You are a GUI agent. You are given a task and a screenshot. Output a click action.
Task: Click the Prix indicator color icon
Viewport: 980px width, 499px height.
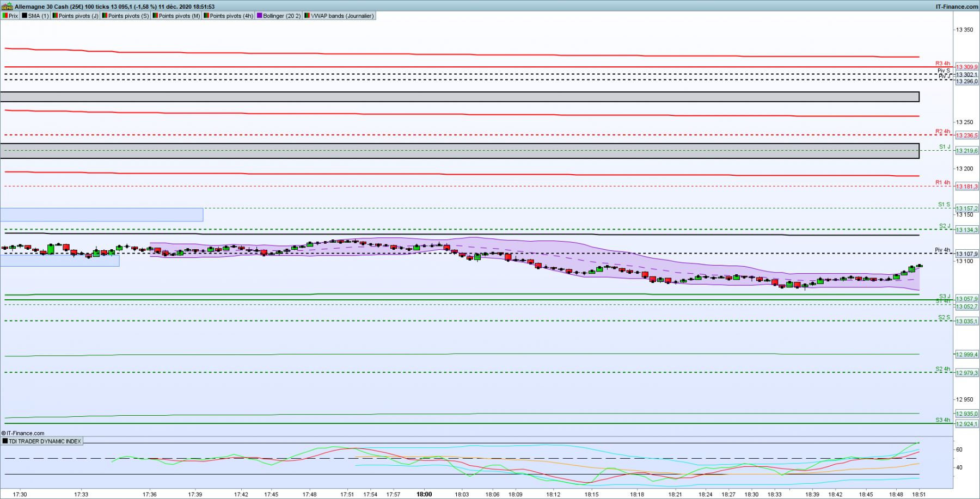click(5, 16)
